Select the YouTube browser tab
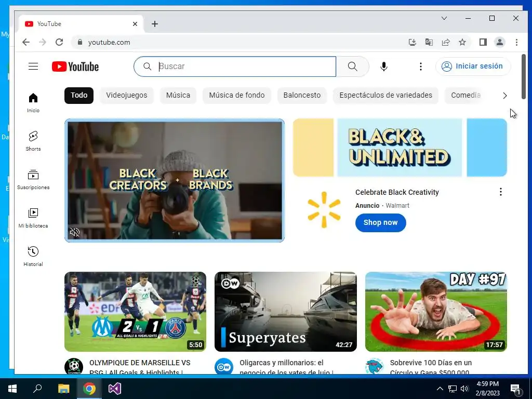This screenshot has height=399, width=532. click(81, 24)
